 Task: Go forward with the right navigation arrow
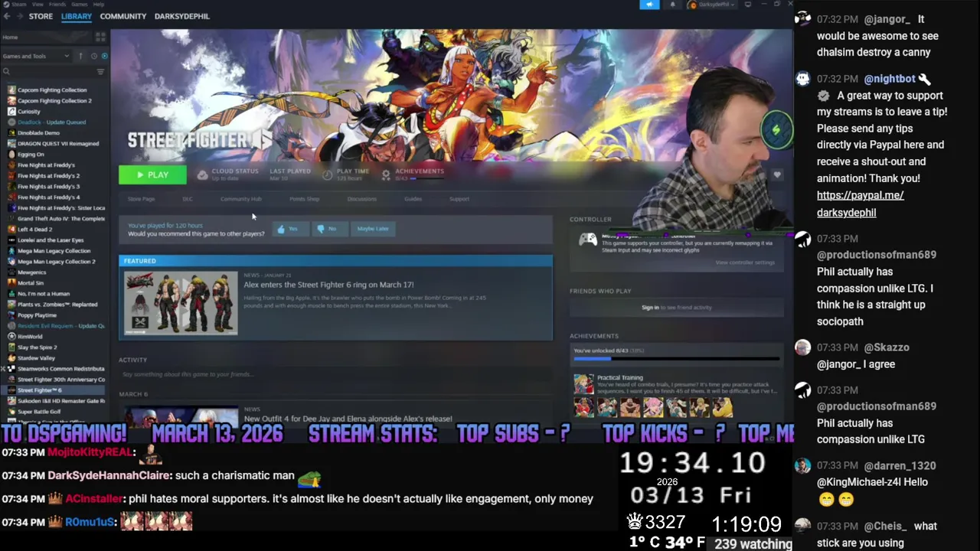pyautogui.click(x=19, y=16)
